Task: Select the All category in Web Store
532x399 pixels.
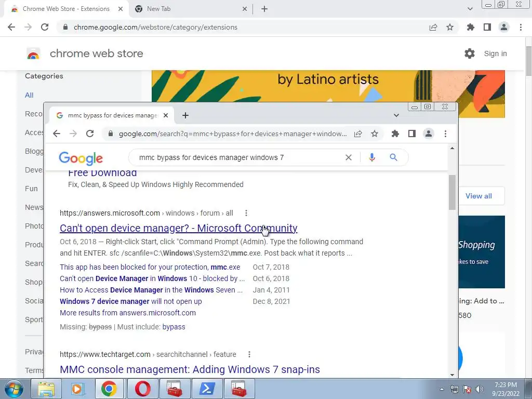Action: 29,95
